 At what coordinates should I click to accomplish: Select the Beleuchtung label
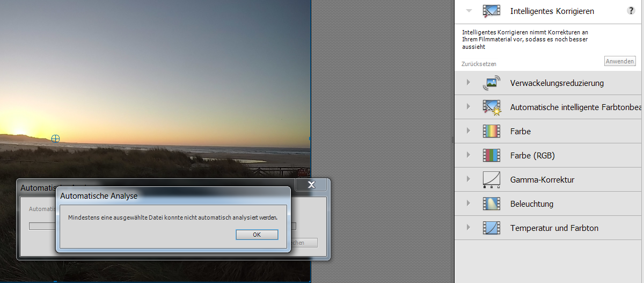532,204
